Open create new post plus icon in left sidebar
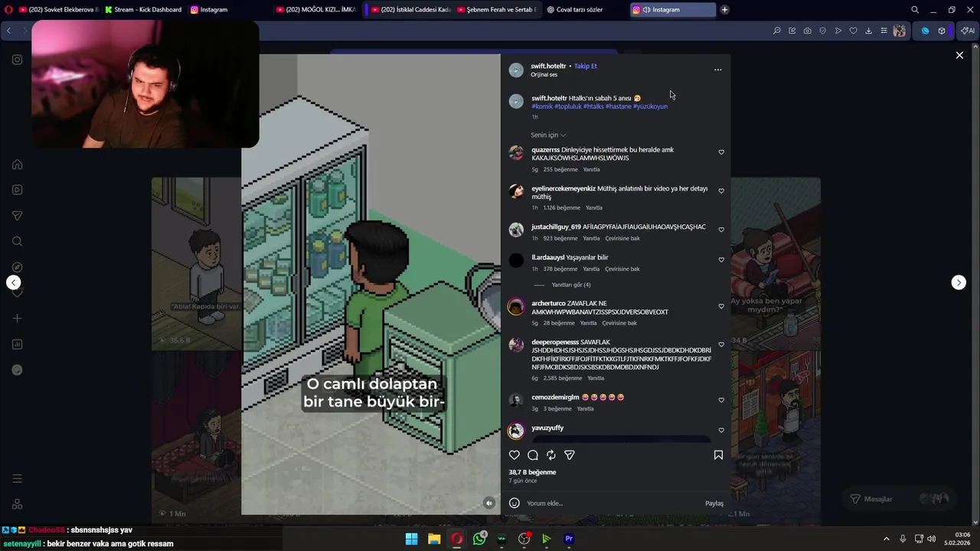The height and width of the screenshot is (551, 980). tap(17, 318)
